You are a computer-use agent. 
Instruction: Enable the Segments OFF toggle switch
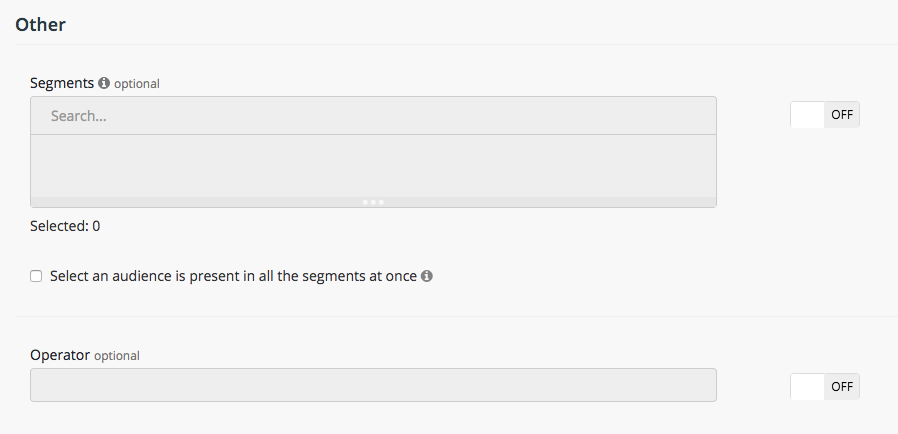tap(824, 115)
